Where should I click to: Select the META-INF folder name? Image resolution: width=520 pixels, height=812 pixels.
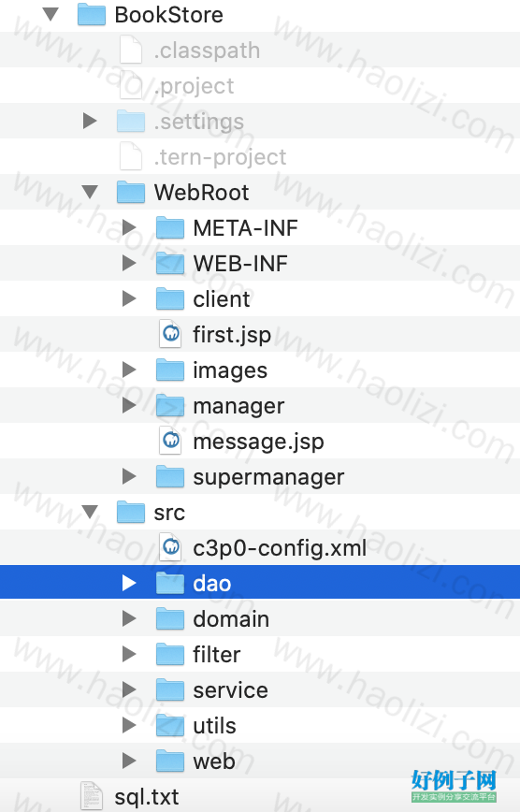[245, 228]
